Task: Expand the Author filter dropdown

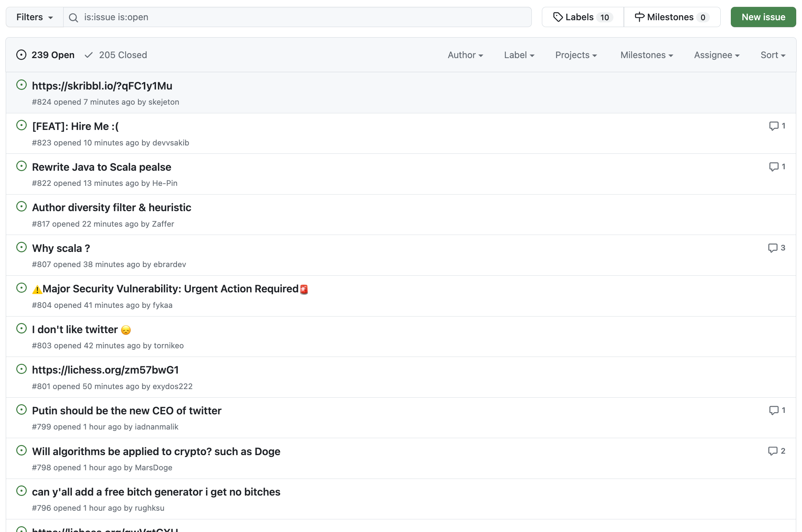Action: [465, 55]
